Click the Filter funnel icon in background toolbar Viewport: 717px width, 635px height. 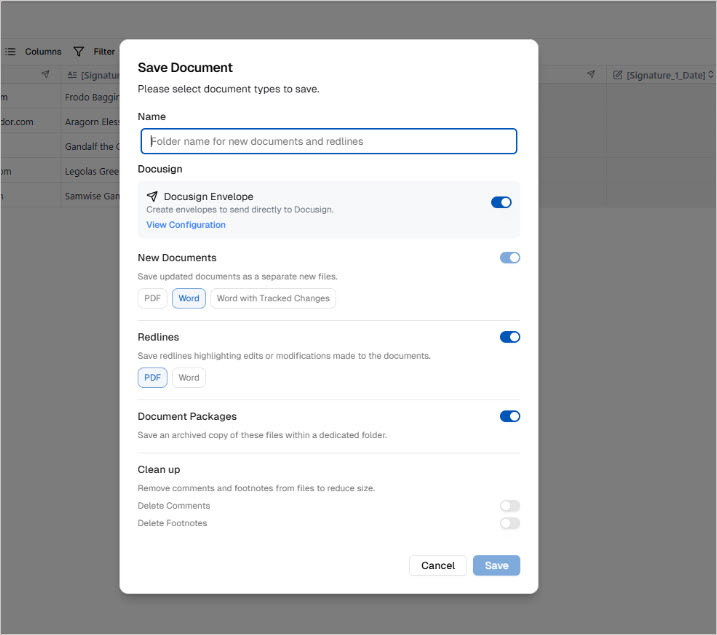pos(79,52)
